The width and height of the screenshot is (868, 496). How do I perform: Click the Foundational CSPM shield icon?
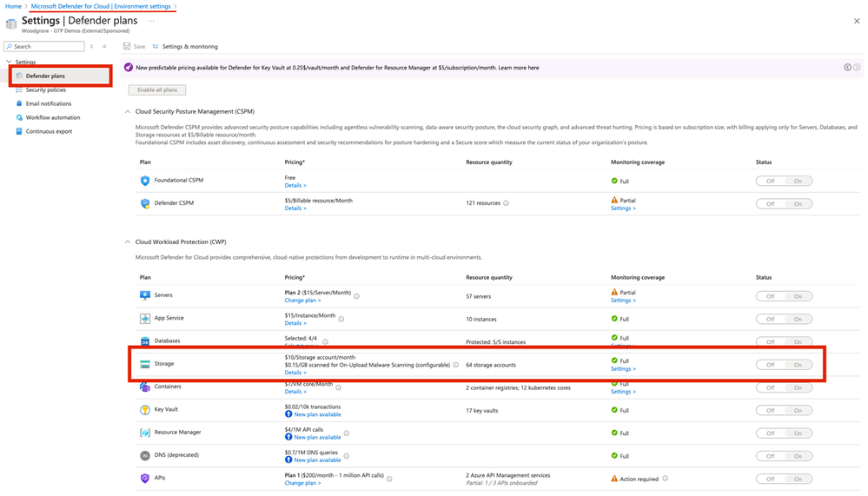coord(145,181)
